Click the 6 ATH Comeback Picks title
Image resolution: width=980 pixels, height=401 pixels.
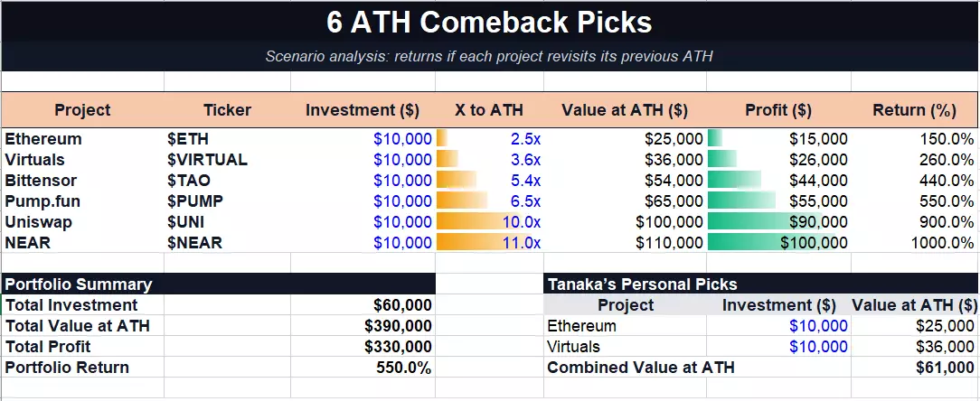click(489, 23)
